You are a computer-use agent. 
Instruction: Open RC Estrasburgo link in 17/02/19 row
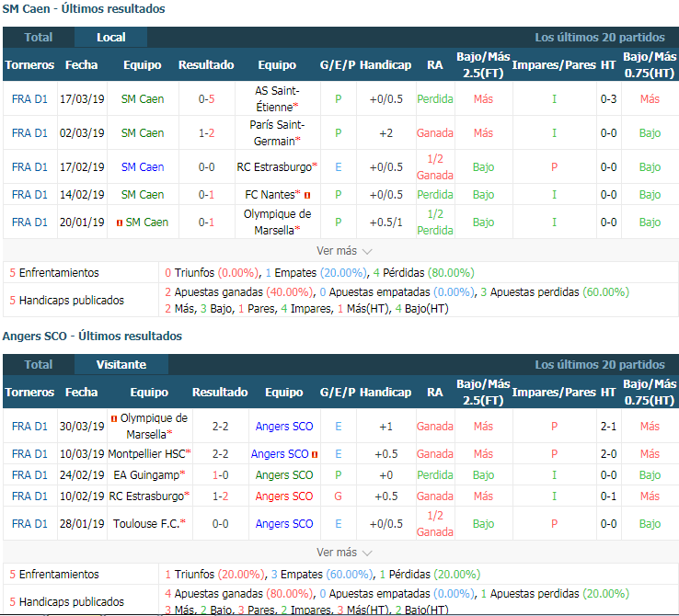coord(273,167)
